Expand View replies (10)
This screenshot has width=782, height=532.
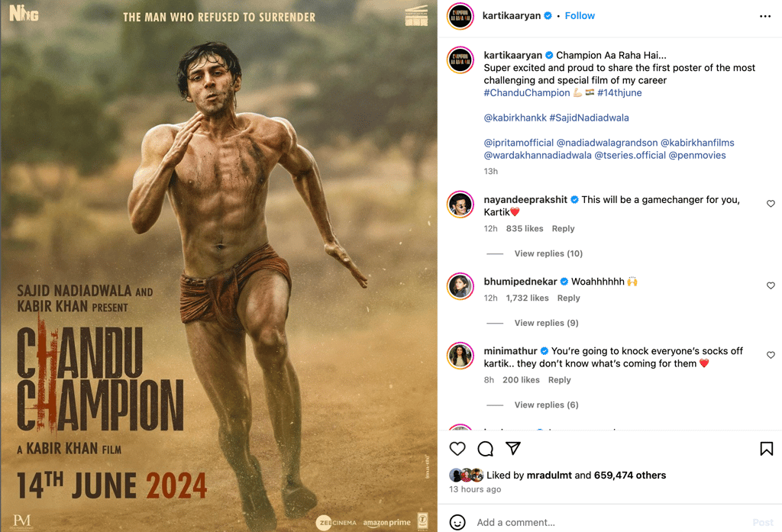pyautogui.click(x=548, y=253)
